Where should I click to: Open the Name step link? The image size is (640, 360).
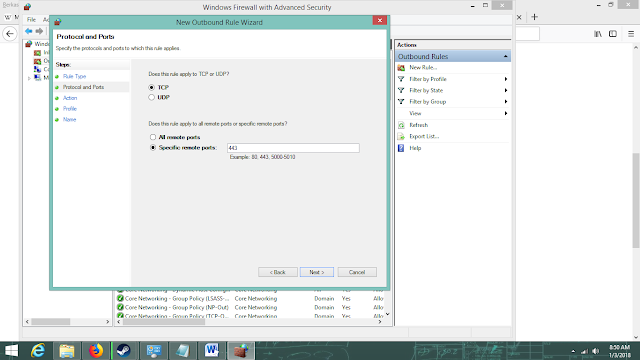[x=69, y=120]
